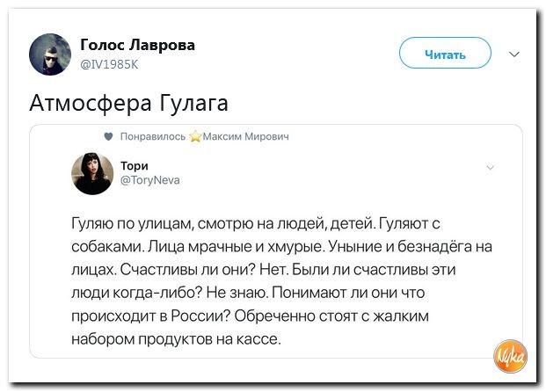
Task: Expand the chevron menu beside Читать
Action: 514,53
